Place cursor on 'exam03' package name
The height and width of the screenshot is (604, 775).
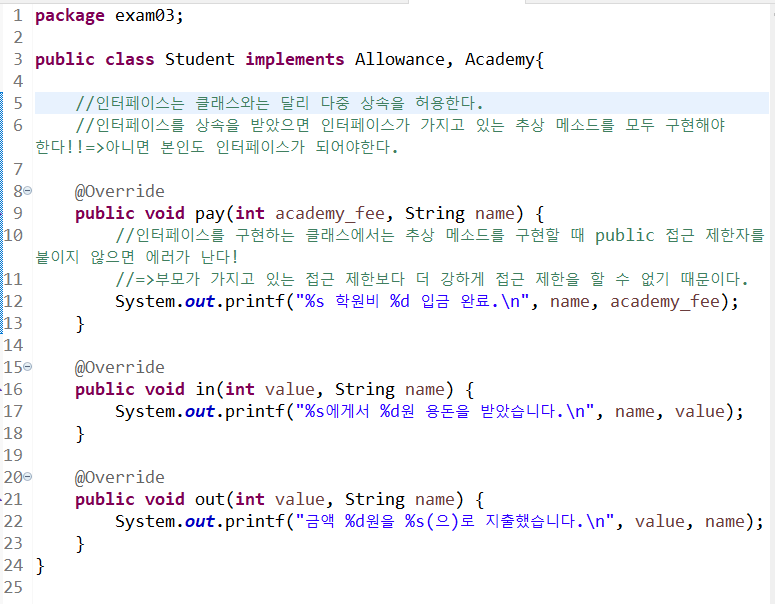point(145,16)
